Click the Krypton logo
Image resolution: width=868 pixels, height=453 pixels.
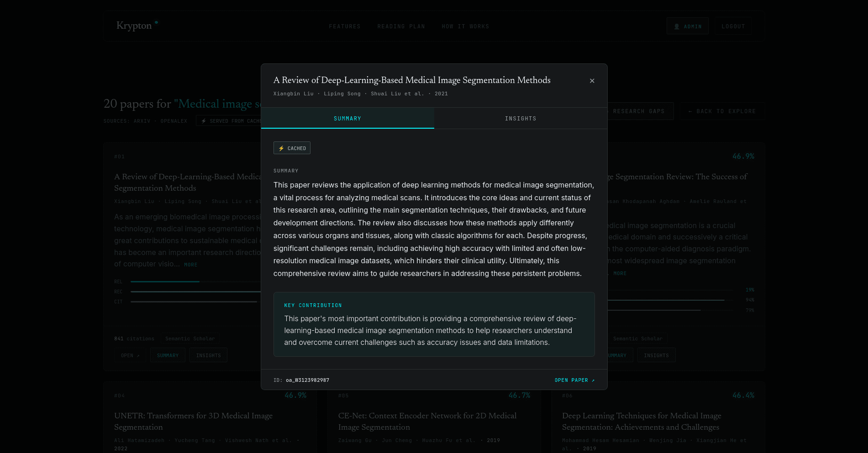(x=137, y=26)
